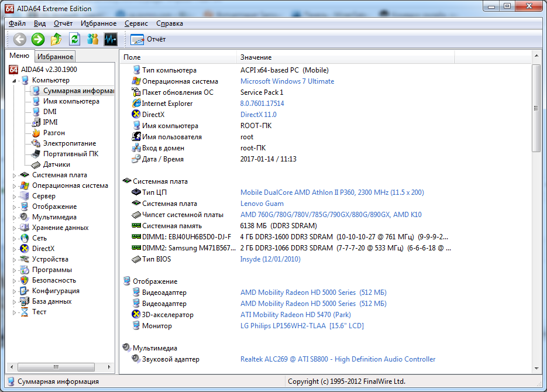Select the DMI tree item

(x=50, y=112)
